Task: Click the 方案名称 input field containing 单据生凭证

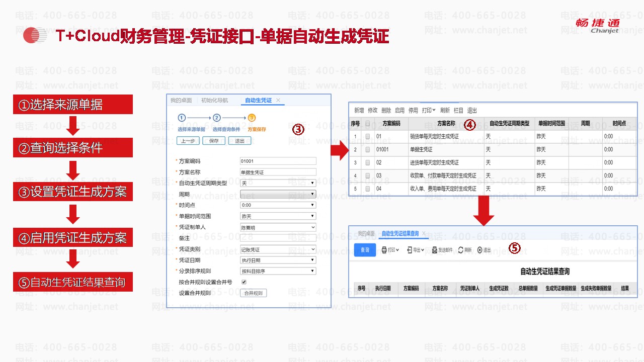Action: tap(278, 172)
